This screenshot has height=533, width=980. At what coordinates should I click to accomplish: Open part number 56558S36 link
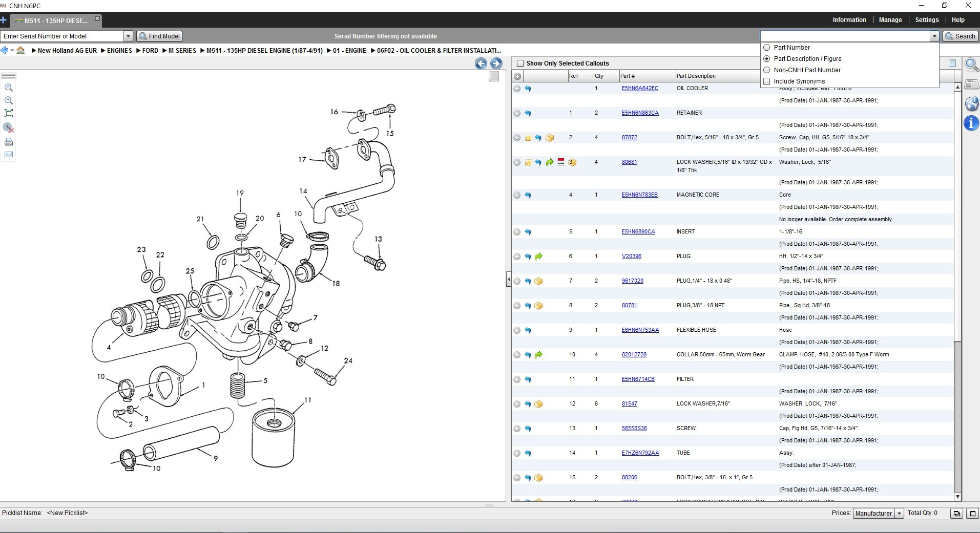click(x=634, y=428)
